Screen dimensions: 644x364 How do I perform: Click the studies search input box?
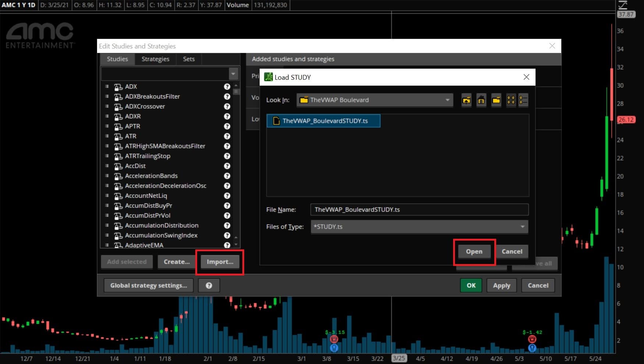click(x=165, y=74)
